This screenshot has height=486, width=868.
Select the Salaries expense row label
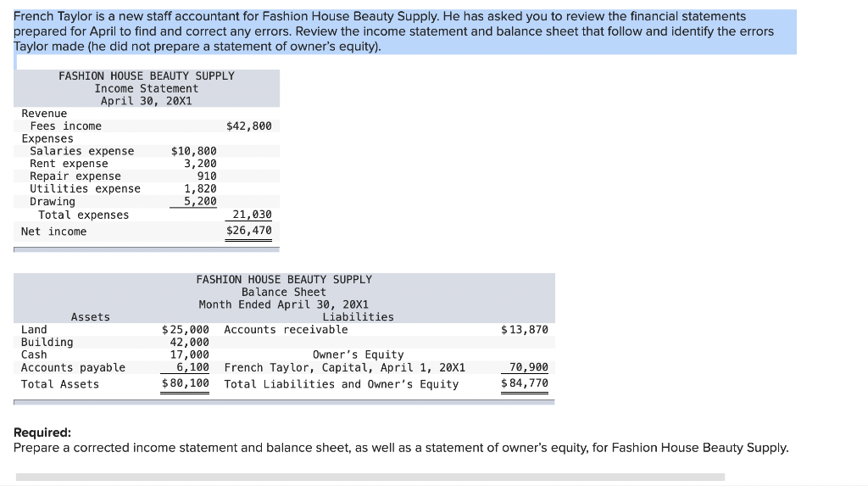[x=82, y=151]
